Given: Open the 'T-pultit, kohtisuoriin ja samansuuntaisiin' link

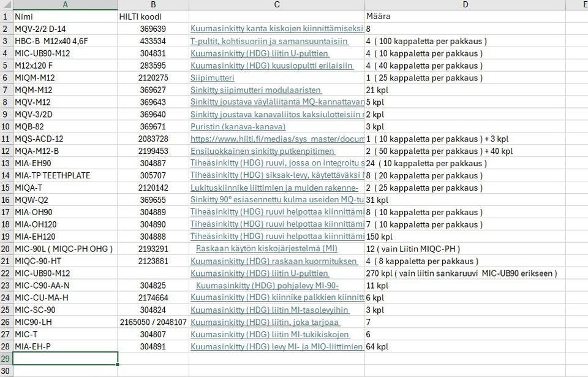Looking at the screenshot, I should point(269,41).
